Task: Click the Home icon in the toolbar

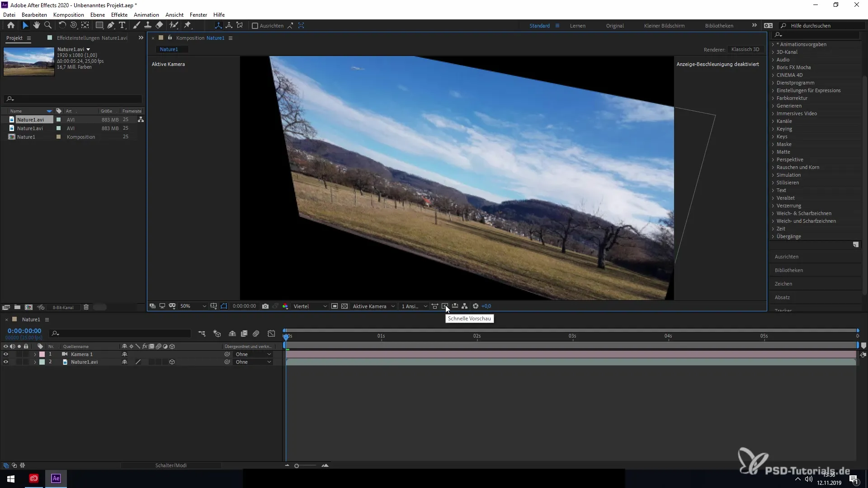Action: 11,25
